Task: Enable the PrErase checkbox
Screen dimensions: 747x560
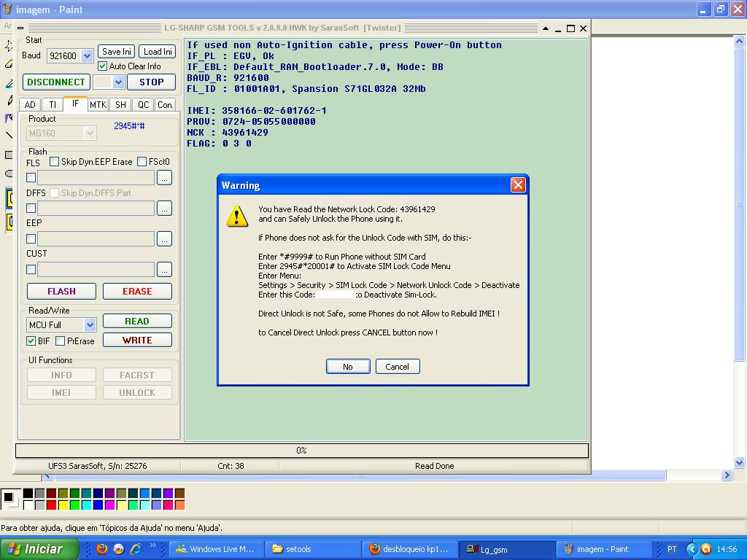Action: click(60, 341)
